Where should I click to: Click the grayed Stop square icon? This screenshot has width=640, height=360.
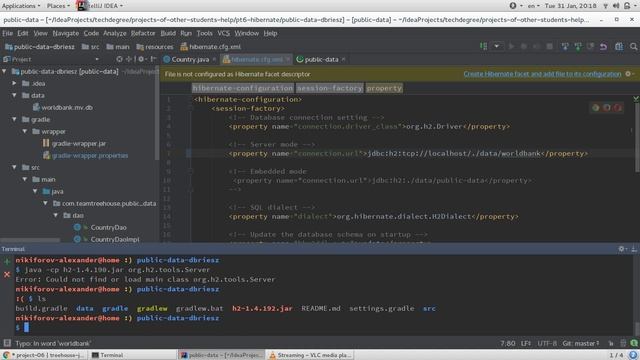coord(550,47)
